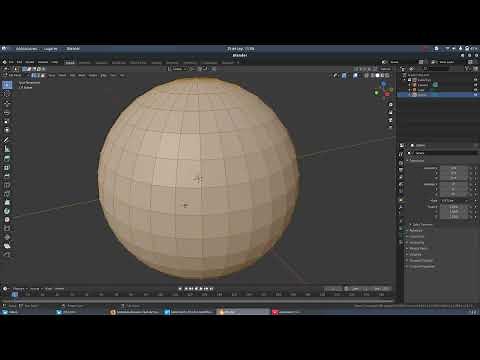Hide the Collection in outliner

pos(476,80)
